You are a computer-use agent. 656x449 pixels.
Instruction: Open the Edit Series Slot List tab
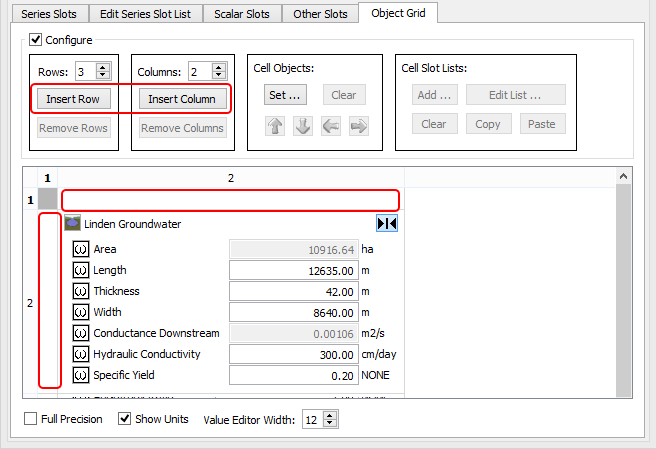click(146, 14)
